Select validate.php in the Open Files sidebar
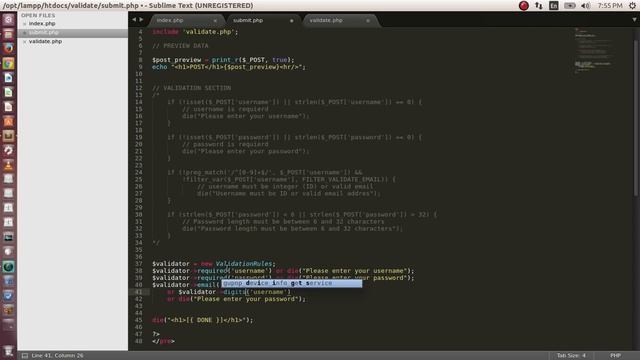 (45, 42)
